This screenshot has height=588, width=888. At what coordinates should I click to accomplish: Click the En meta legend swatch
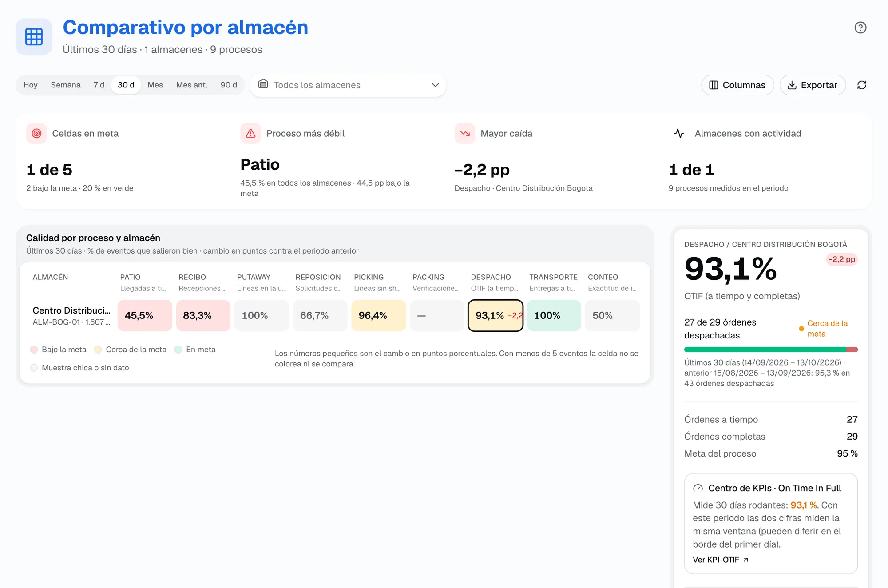[178, 350]
